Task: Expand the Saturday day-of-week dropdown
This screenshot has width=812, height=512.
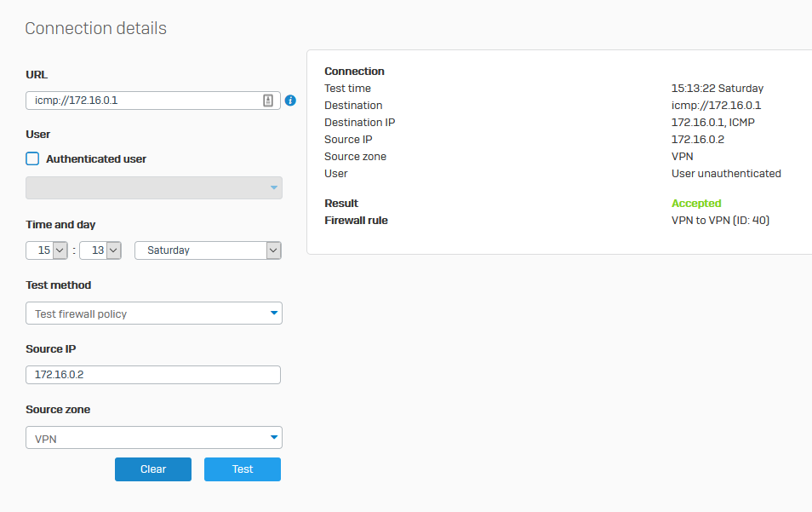Action: (208, 250)
